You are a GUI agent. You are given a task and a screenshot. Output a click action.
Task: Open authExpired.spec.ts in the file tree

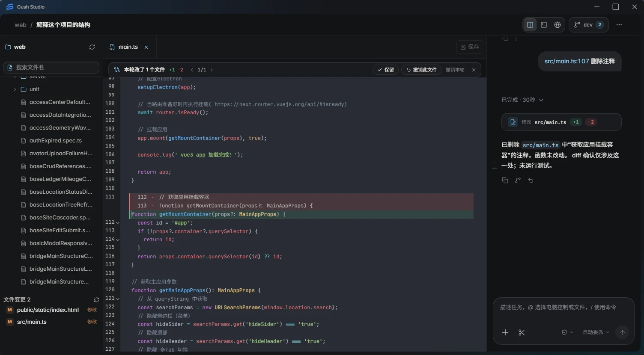pyautogui.click(x=56, y=141)
